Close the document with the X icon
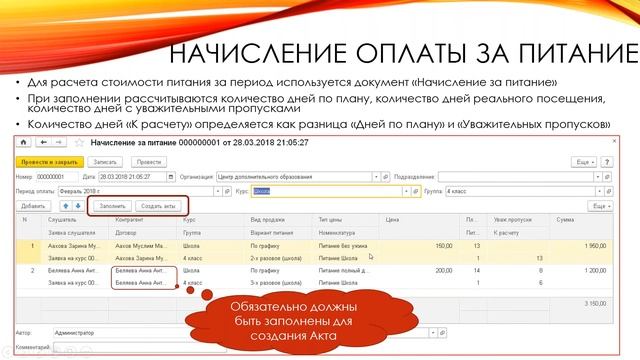This screenshot has height=360, width=640. tap(614, 141)
